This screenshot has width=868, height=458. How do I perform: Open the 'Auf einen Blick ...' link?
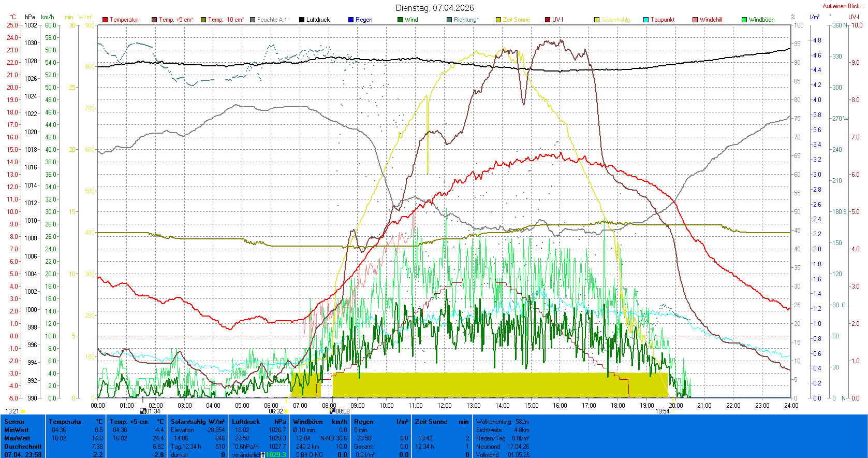tap(843, 6)
